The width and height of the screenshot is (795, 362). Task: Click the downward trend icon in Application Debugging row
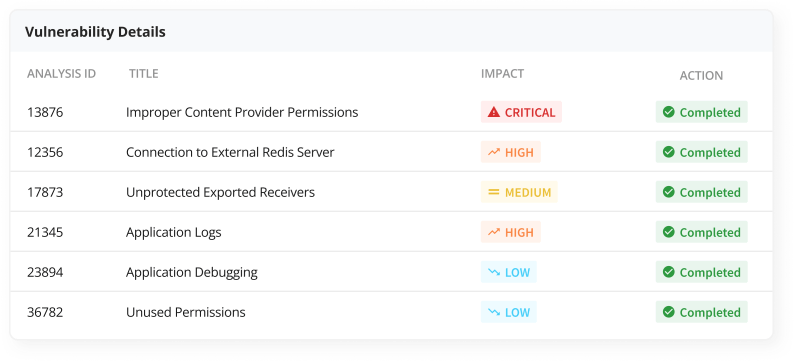click(494, 272)
